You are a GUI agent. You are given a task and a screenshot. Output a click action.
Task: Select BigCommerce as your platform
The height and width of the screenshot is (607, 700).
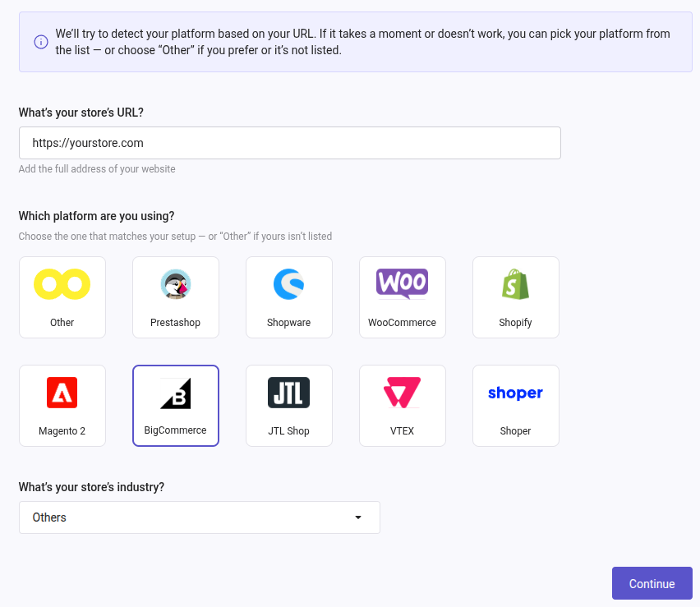coord(175,406)
